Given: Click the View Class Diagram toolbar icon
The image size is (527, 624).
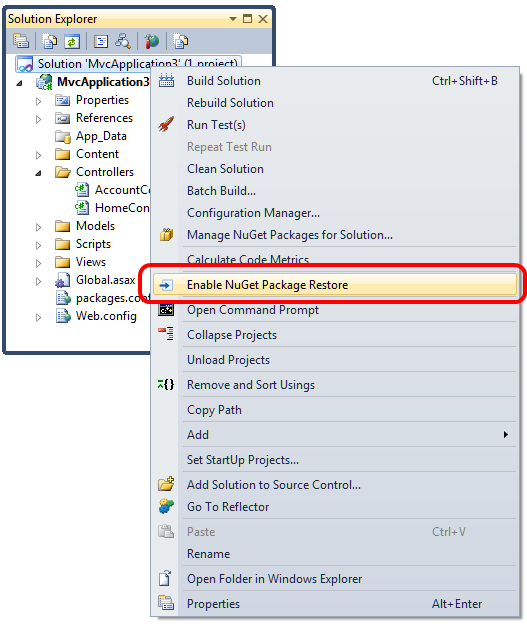Looking at the screenshot, I should click(123, 41).
